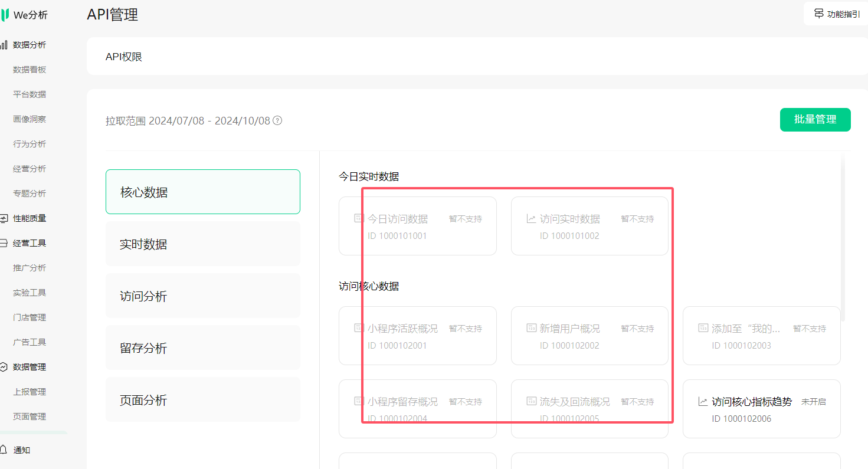Click the text ID 1000101002
Screen dimensions: 868x469
569,236
